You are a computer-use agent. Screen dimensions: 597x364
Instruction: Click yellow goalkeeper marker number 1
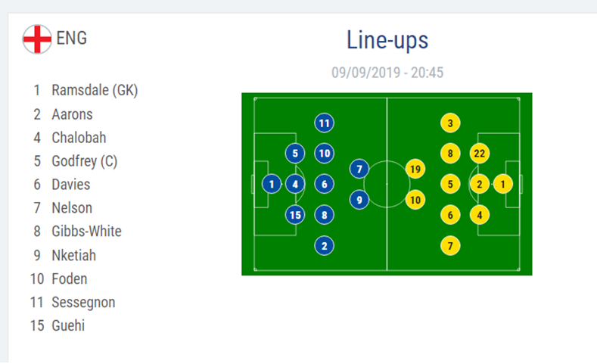pos(503,184)
